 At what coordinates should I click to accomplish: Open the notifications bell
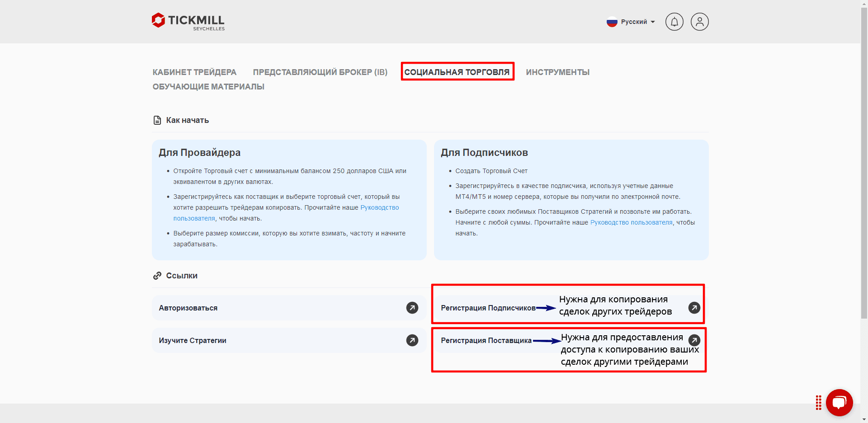click(x=674, y=22)
